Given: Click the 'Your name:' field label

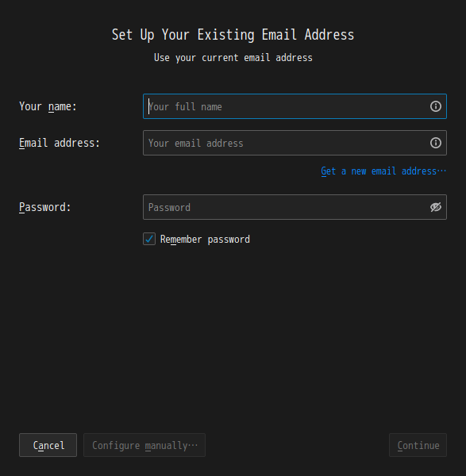Looking at the screenshot, I should pyautogui.click(x=48, y=106).
